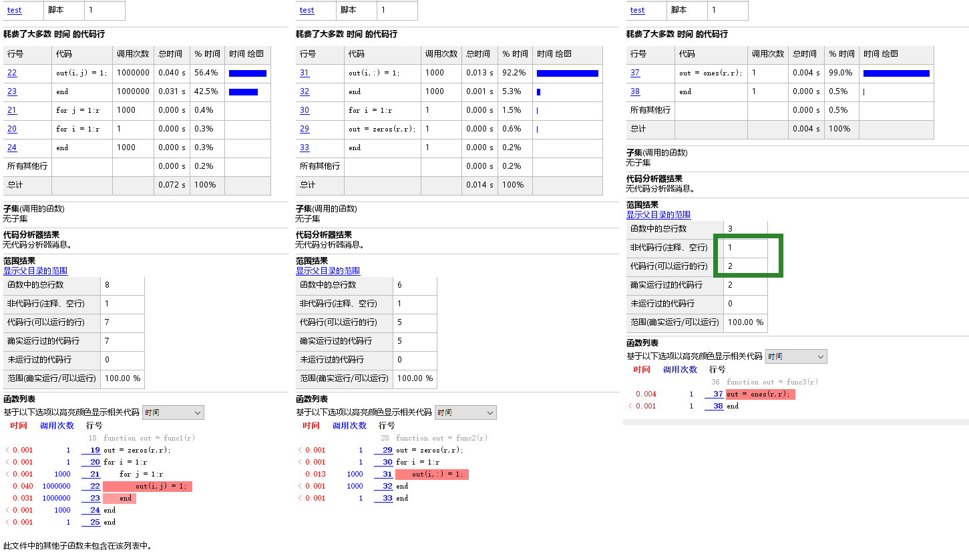Click the blue time bar for line 22
The image size is (969, 560).
pyautogui.click(x=247, y=73)
